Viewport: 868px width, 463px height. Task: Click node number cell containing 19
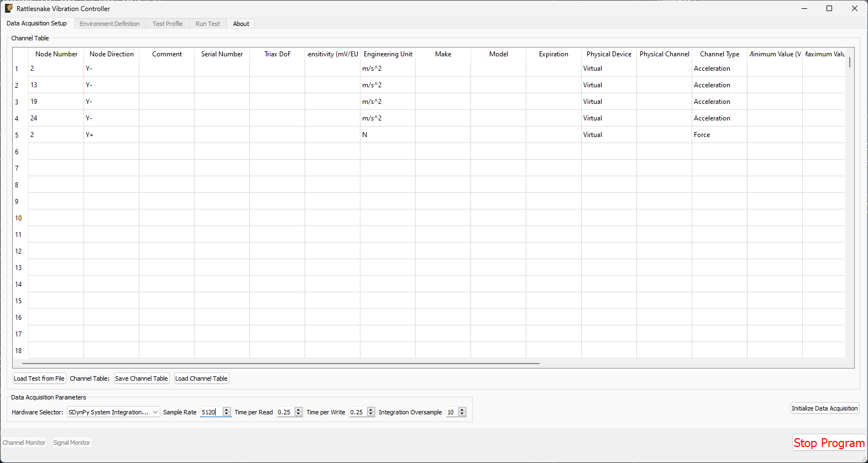56,102
